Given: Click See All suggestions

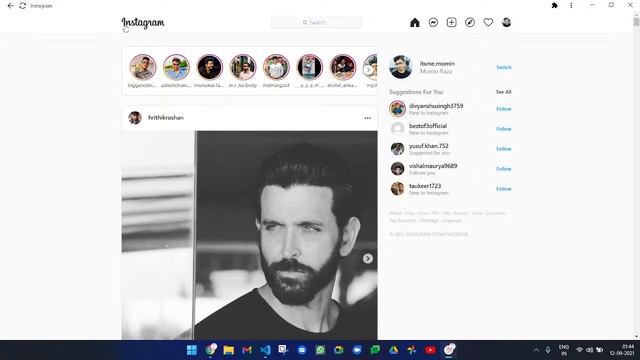Looking at the screenshot, I should [504, 92].
